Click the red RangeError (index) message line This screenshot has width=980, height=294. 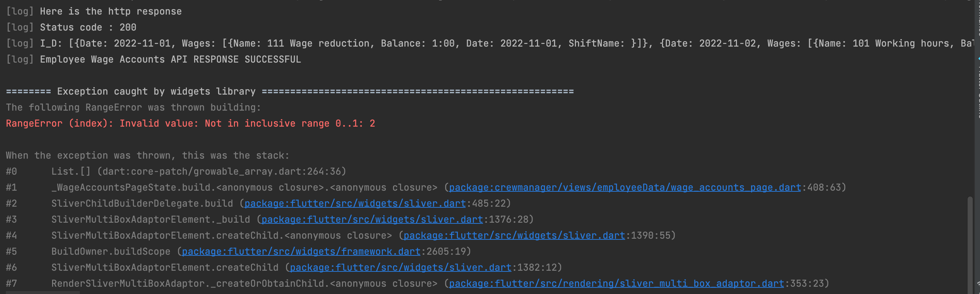click(190, 123)
